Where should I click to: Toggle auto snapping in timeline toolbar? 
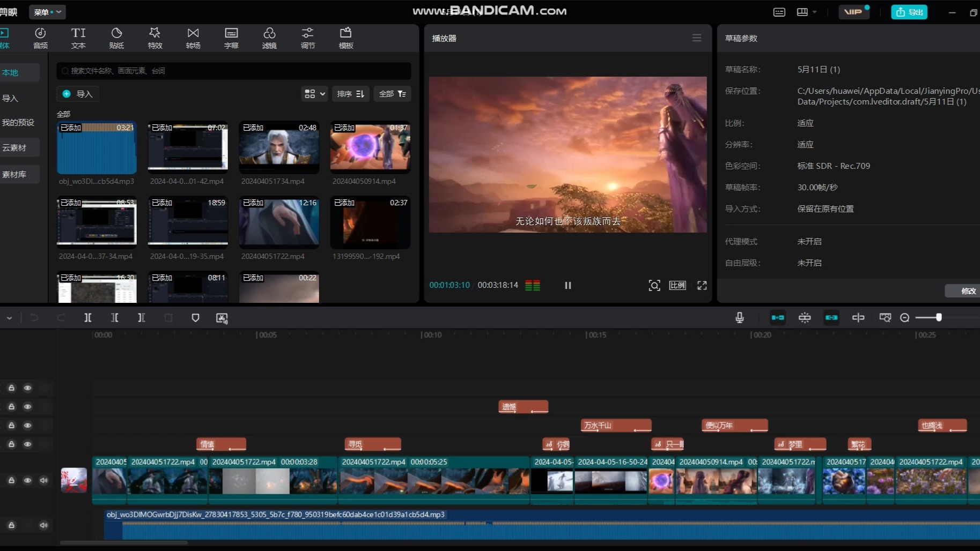[805, 318]
